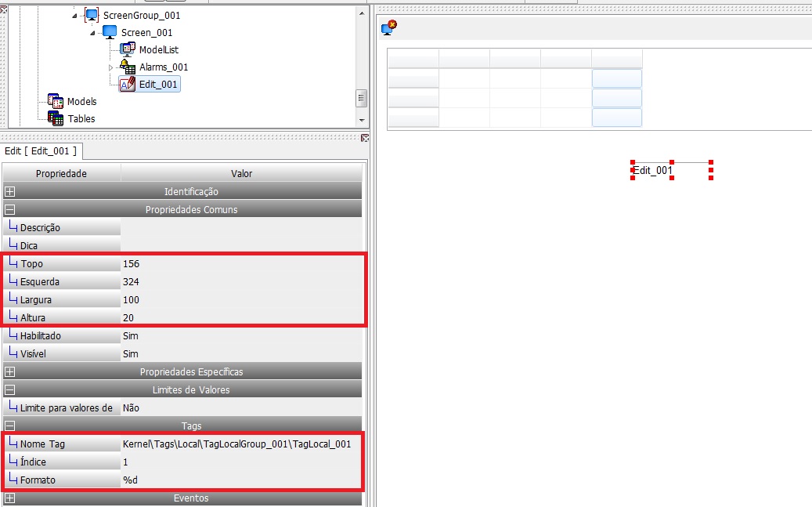This screenshot has width=812, height=507.
Task: Click the Esquerda property label
Action: 39,281
